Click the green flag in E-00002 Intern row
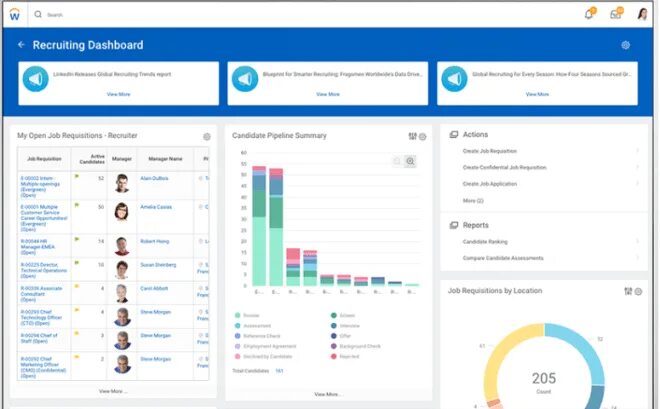Screen dimensions: 660x409 77,176
